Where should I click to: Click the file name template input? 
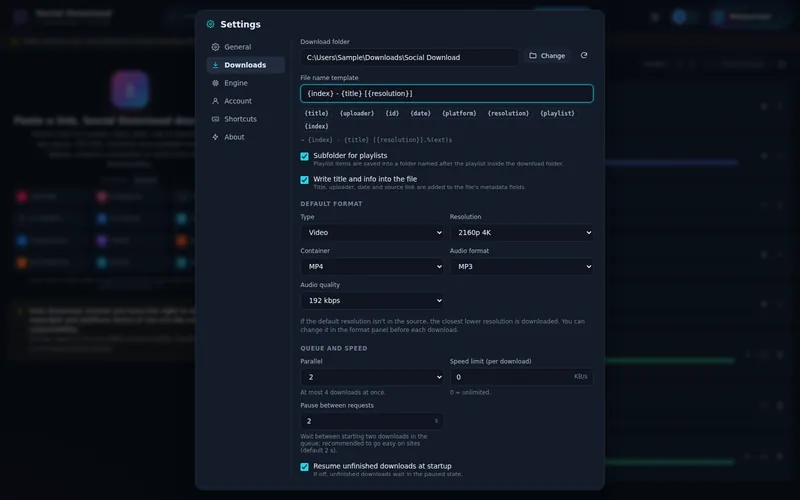pyautogui.click(x=447, y=93)
